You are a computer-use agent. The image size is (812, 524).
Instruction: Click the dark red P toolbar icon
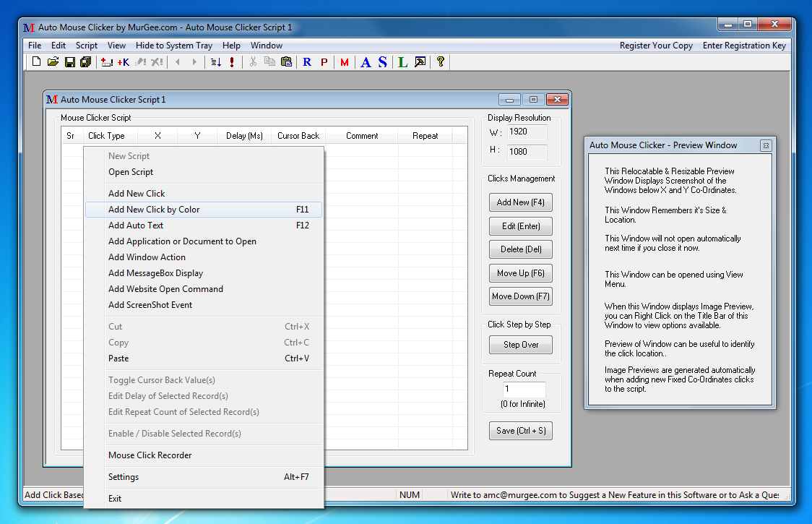pyautogui.click(x=324, y=61)
